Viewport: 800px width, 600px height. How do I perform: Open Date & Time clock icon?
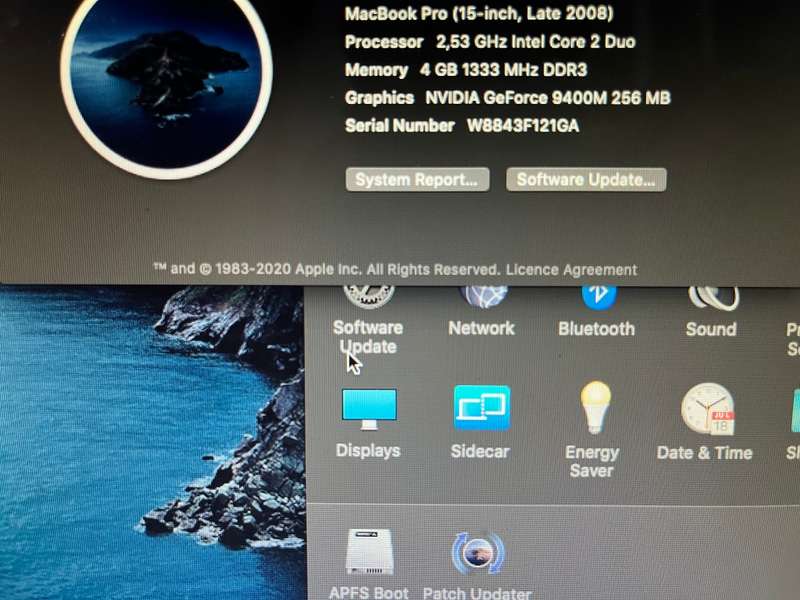pyautogui.click(x=708, y=409)
